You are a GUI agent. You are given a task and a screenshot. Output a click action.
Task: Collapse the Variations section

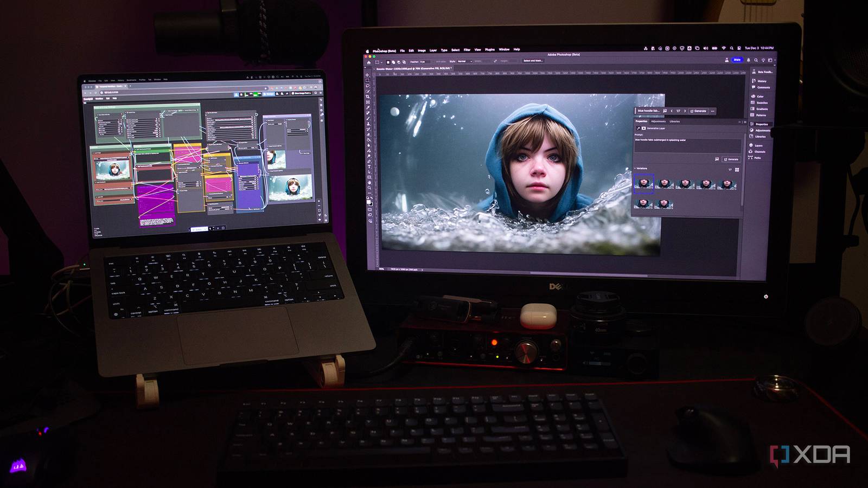click(x=635, y=168)
